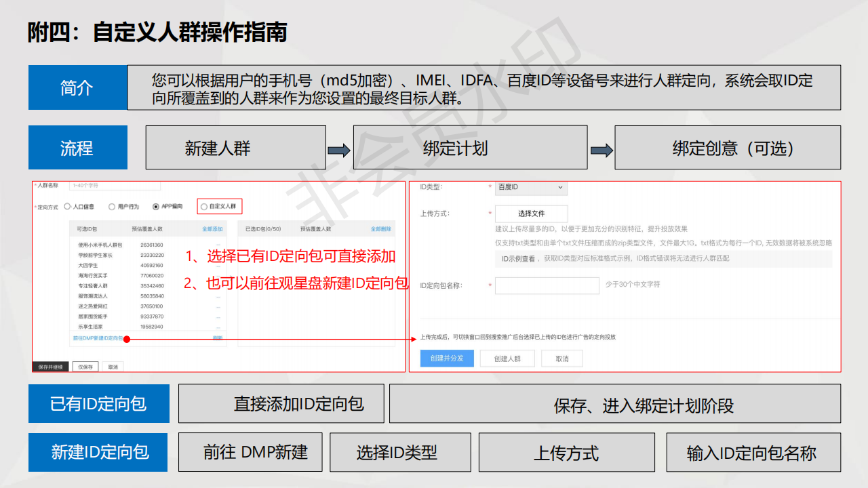
Task: Click the 选择文件 upload button
Action: click(531, 213)
